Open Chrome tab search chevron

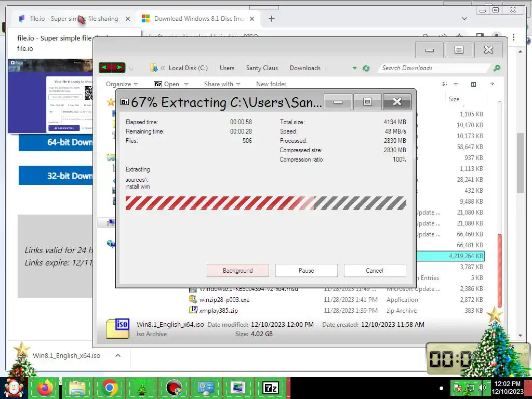click(x=464, y=19)
